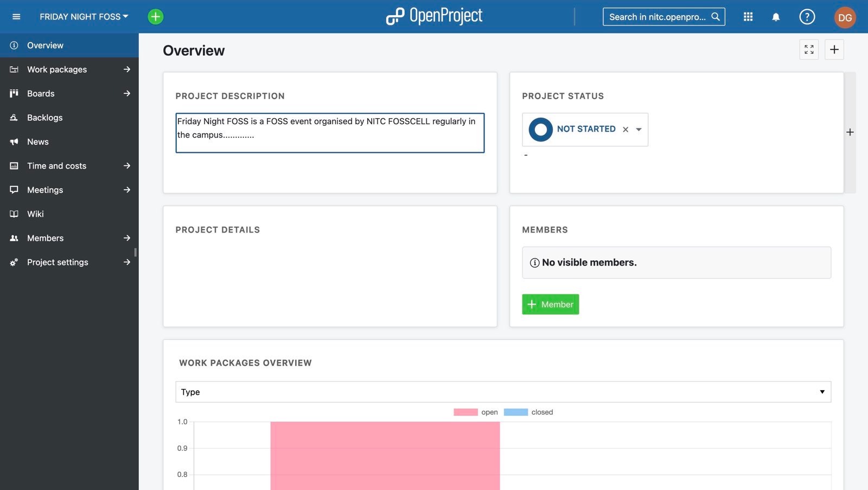Toggle the hamburger main menu icon
This screenshot has width=868, height=490.
(x=16, y=17)
